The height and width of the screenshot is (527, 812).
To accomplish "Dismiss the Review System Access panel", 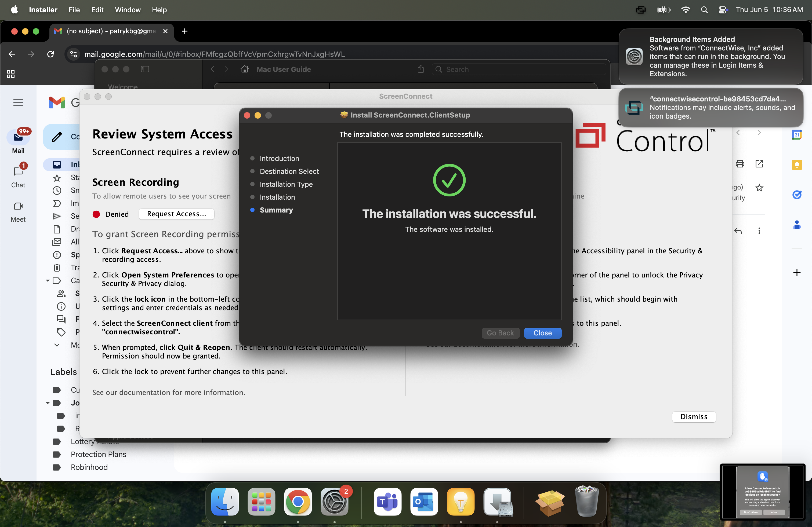I will pyautogui.click(x=694, y=416).
